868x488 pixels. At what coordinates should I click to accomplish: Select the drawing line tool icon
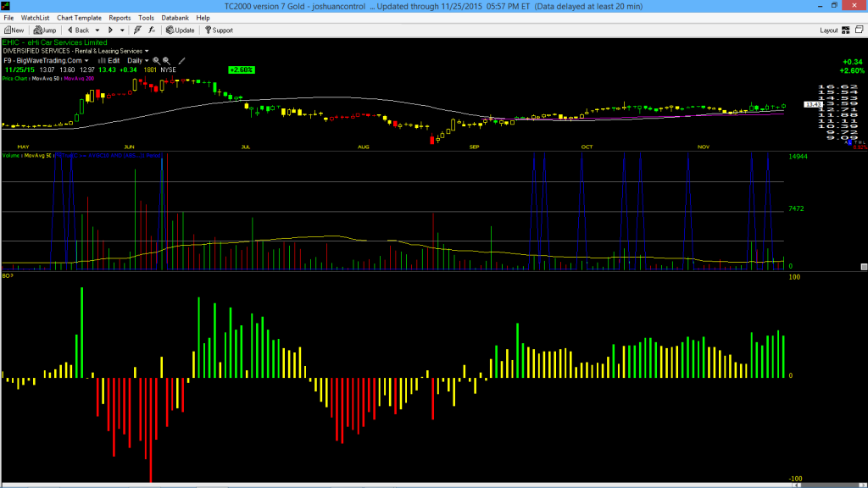tap(181, 61)
